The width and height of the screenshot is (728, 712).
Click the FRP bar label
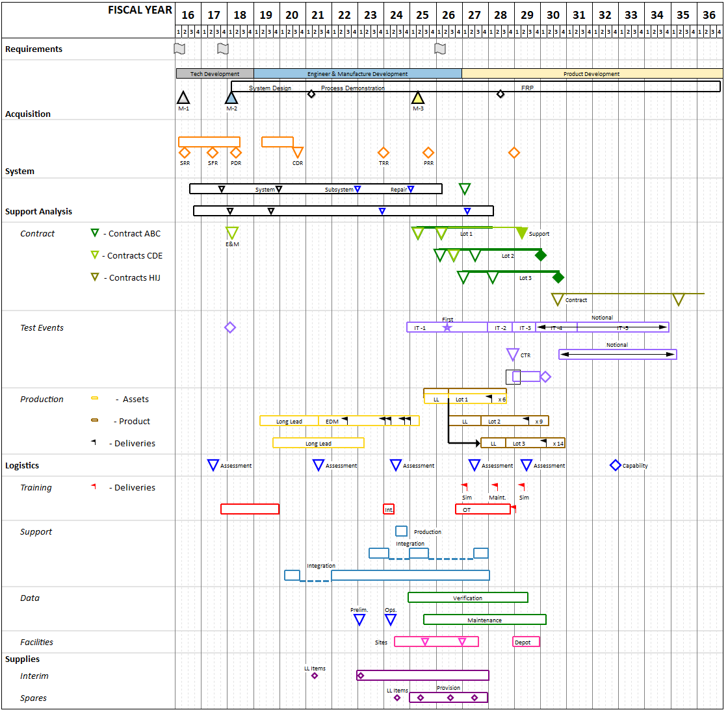527,87
